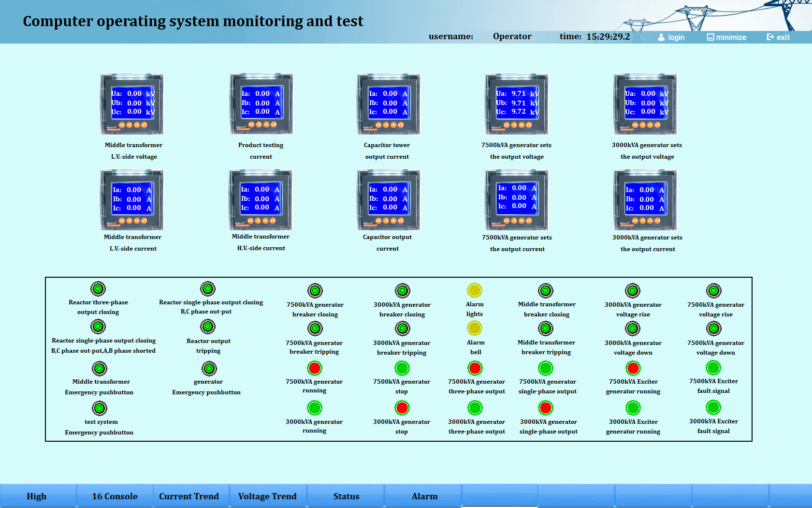Open the Voltage Trend tab
Image resolution: width=812 pixels, height=508 pixels.
[267, 496]
